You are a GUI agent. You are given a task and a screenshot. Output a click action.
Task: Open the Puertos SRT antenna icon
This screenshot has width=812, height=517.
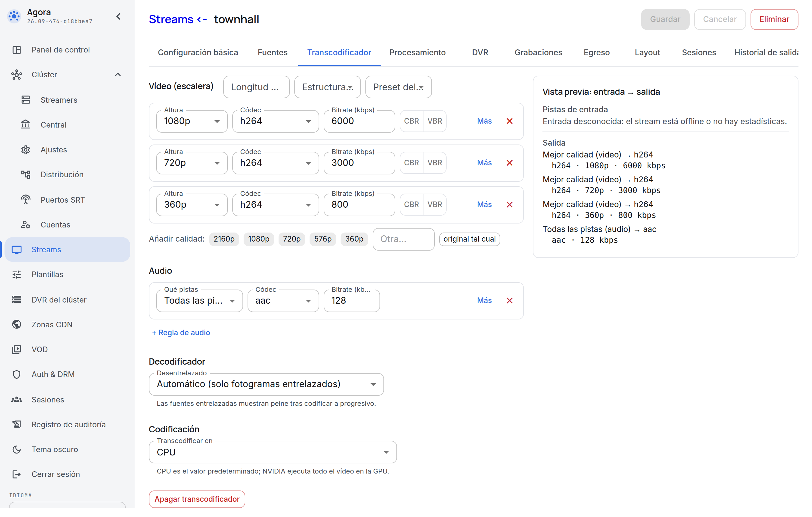coord(26,200)
